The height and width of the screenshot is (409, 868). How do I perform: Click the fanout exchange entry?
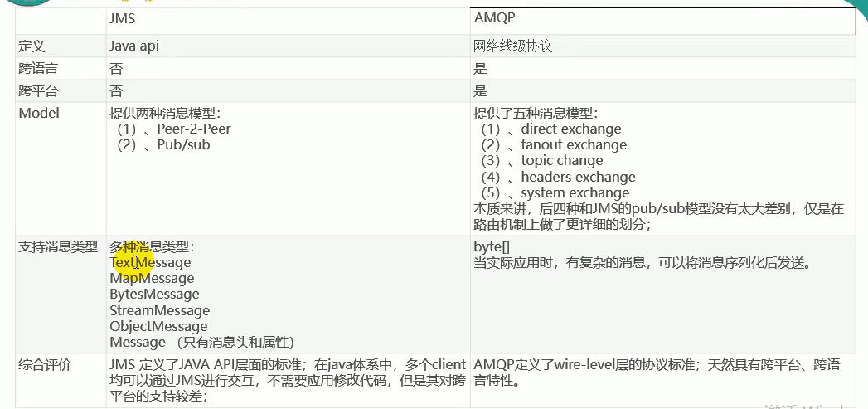(x=574, y=145)
